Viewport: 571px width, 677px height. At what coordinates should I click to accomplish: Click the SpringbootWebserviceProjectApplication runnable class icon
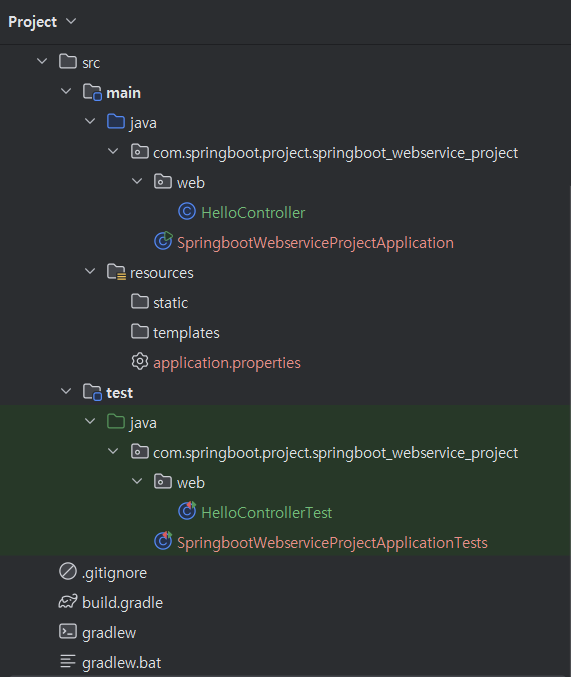[163, 241]
